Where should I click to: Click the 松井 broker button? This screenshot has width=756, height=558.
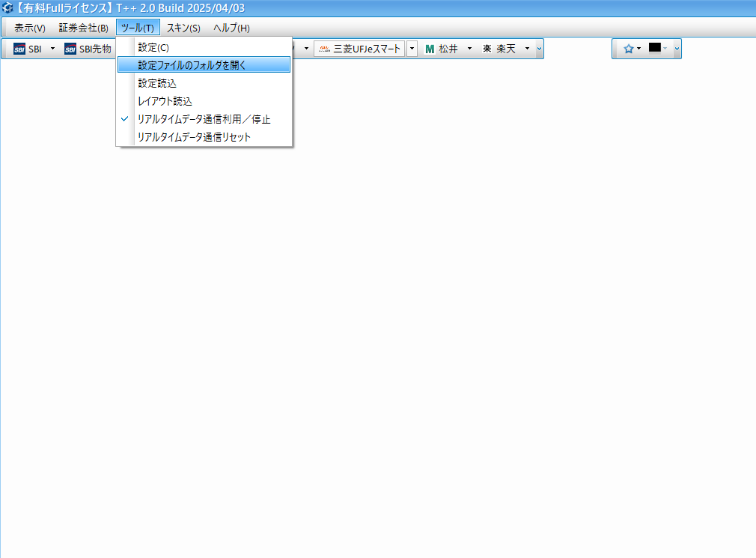[442, 49]
